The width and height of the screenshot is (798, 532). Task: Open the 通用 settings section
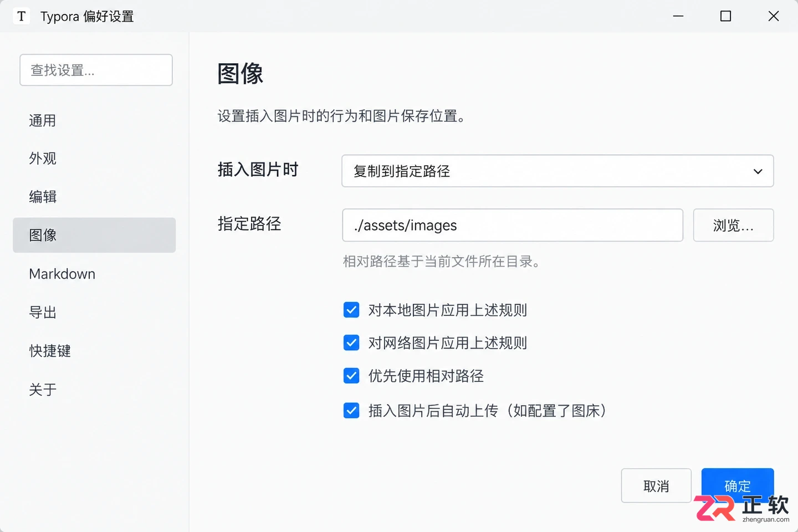coord(94,120)
